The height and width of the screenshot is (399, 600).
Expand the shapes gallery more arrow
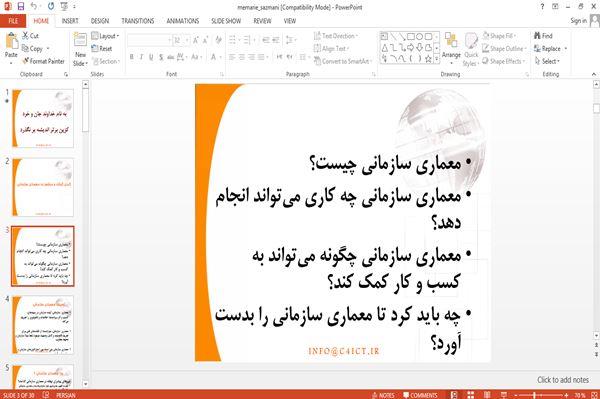[437, 59]
